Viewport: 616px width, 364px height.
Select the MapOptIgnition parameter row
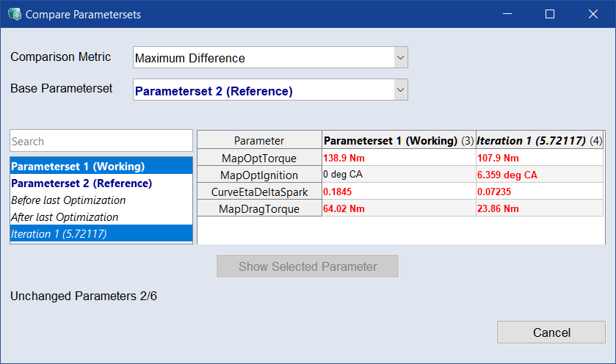(259, 175)
